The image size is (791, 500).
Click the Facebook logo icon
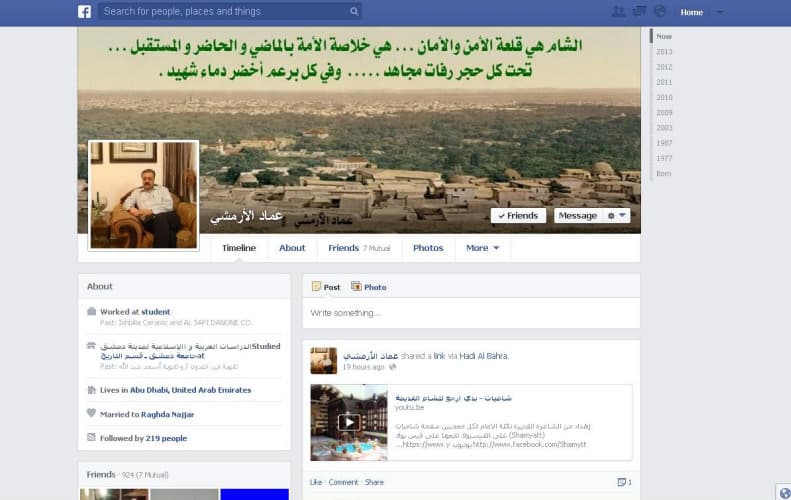click(84, 12)
